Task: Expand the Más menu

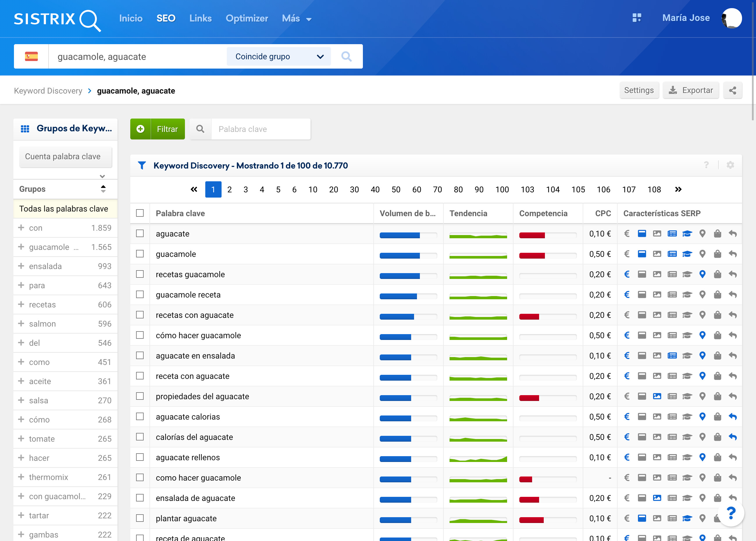Action: 296,19
